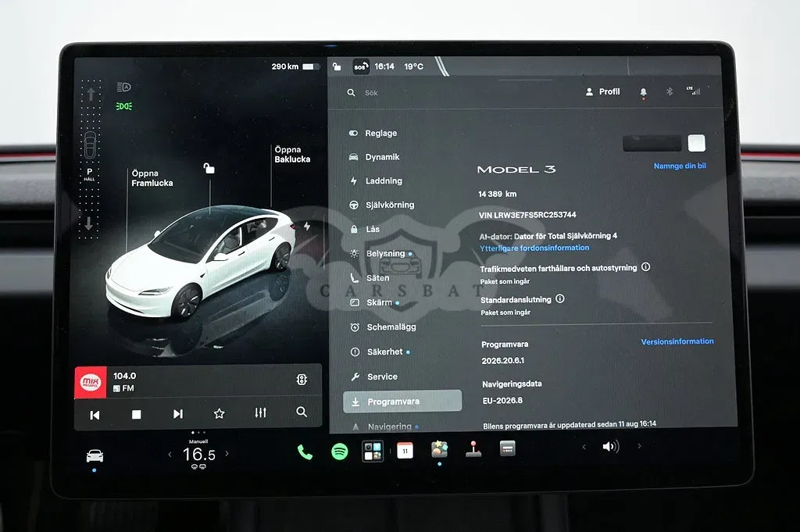
Task: Toggle the green parking lights icon
Action: point(124,106)
